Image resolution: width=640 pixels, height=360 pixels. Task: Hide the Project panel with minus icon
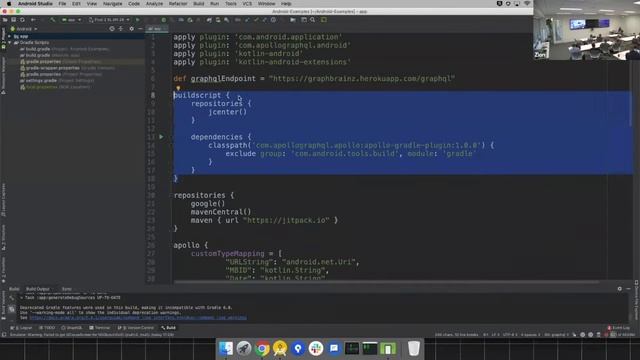(x=140, y=29)
